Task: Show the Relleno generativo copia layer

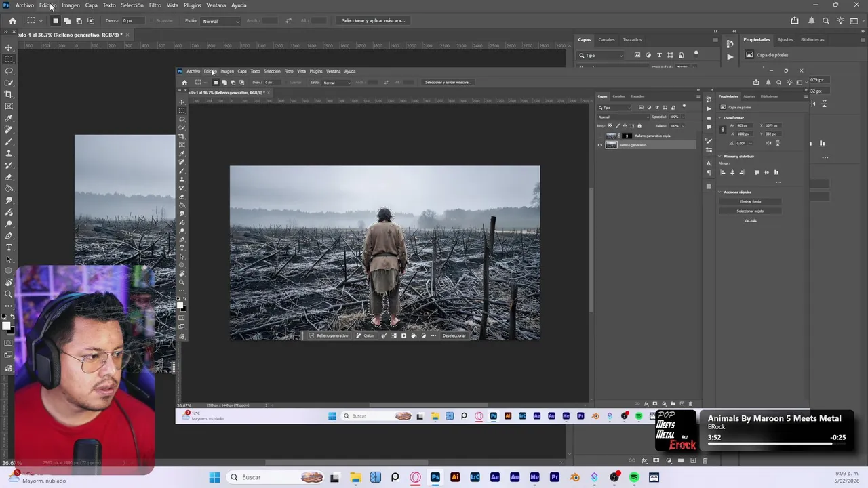Action: pyautogui.click(x=599, y=136)
